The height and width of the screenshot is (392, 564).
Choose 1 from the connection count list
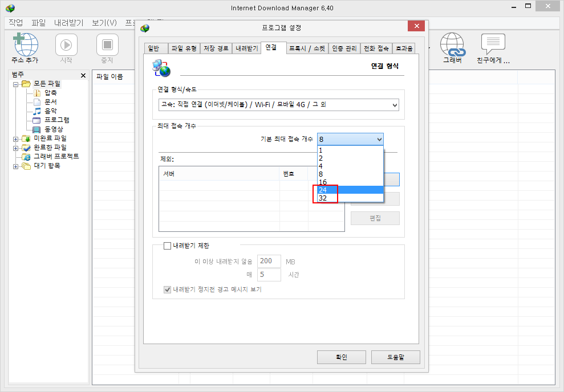350,150
